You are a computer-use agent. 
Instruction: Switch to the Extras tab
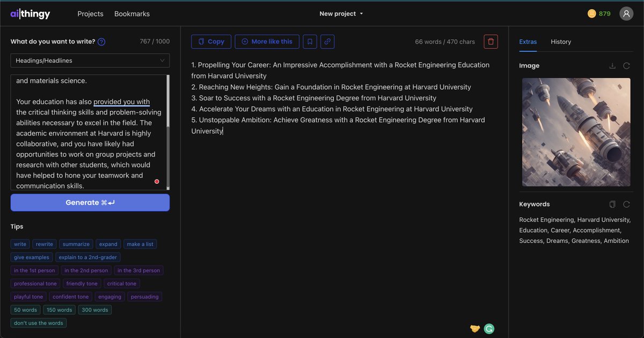coord(528,42)
